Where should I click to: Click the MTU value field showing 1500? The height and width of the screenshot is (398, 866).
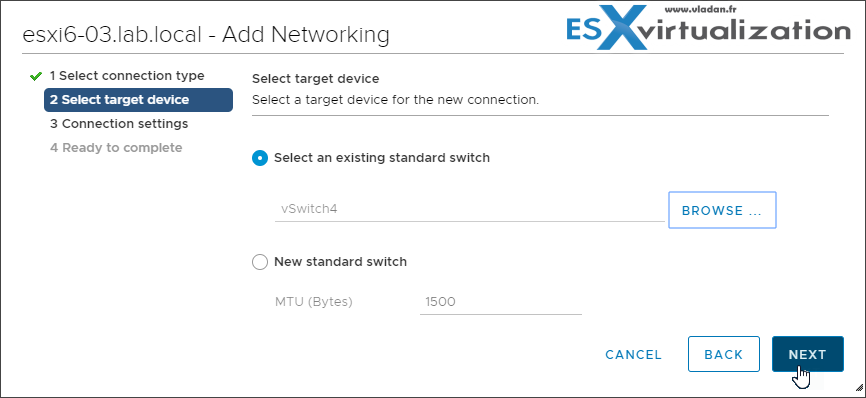[500, 302]
